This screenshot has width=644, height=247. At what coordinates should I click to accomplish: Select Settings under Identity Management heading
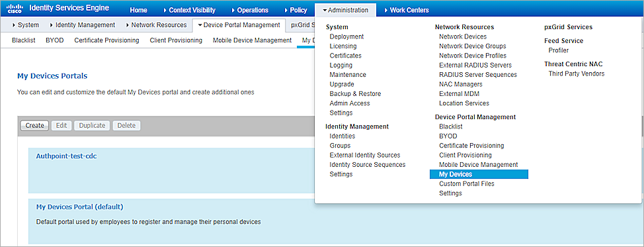point(341,174)
